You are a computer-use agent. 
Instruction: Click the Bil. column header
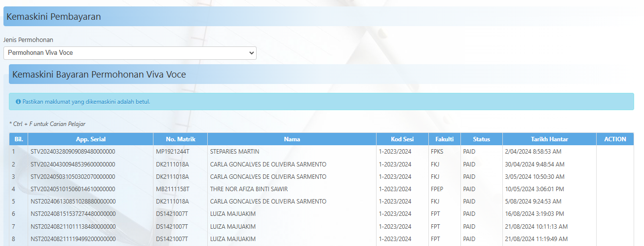click(x=19, y=139)
